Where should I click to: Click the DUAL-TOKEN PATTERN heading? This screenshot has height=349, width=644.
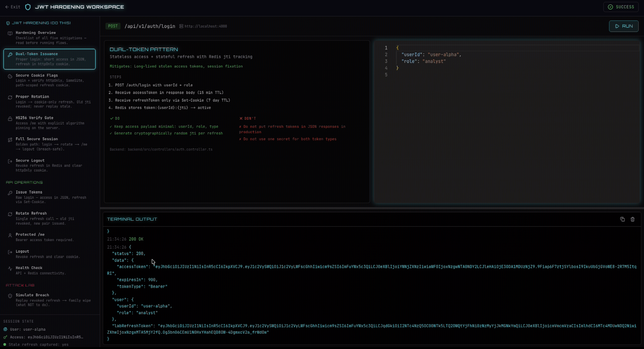coord(144,50)
